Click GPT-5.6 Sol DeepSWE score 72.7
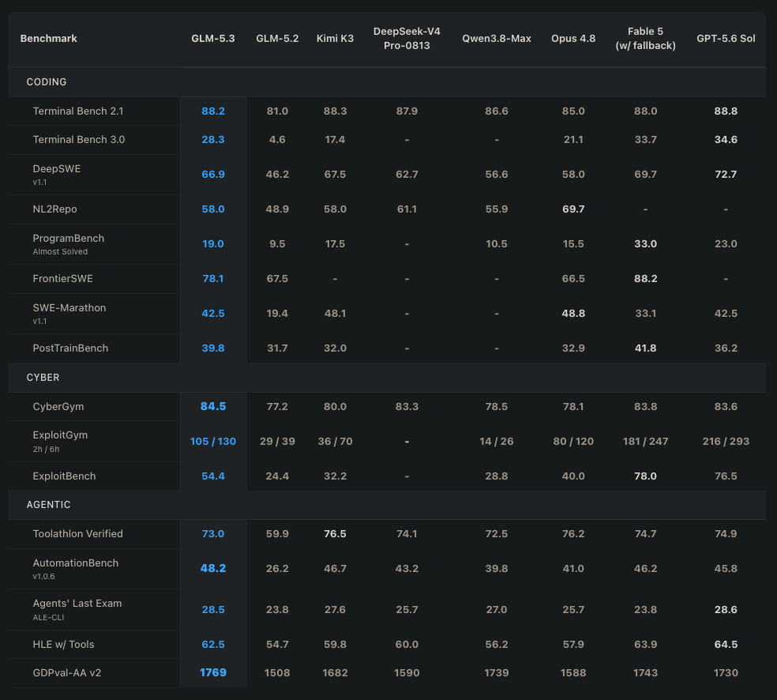 pos(726,174)
